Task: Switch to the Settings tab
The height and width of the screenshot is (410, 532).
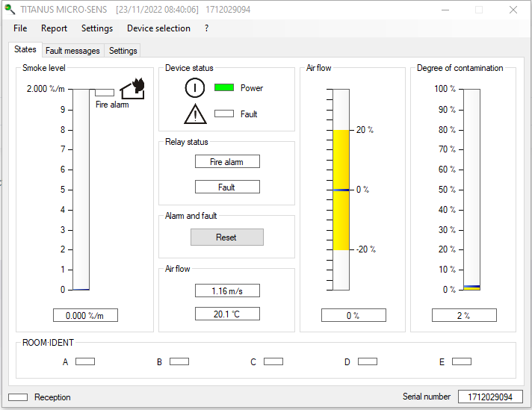Action: coord(123,51)
